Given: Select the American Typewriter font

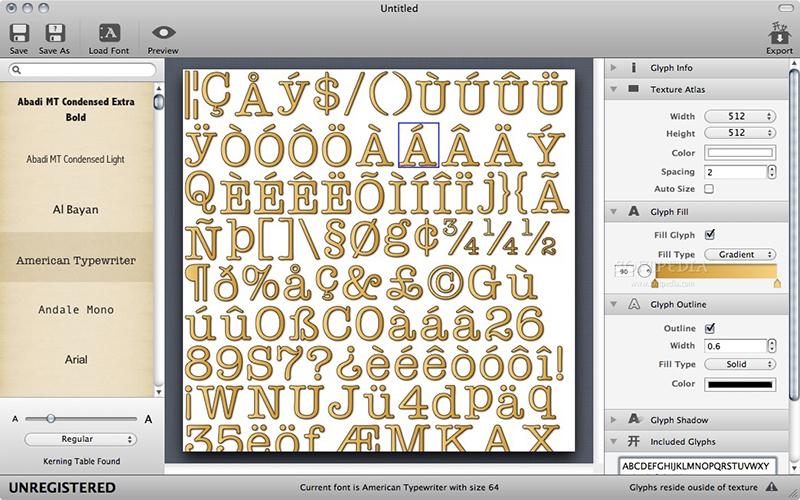Looking at the screenshot, I should click(76, 260).
